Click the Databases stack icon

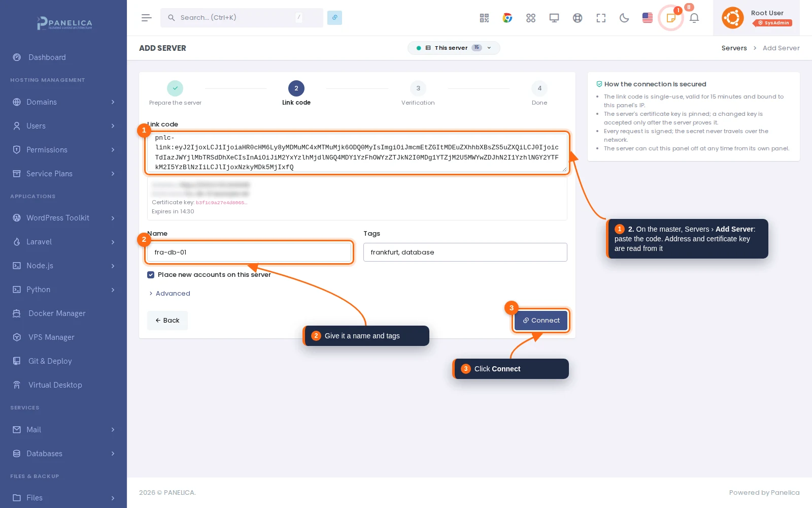click(17, 454)
